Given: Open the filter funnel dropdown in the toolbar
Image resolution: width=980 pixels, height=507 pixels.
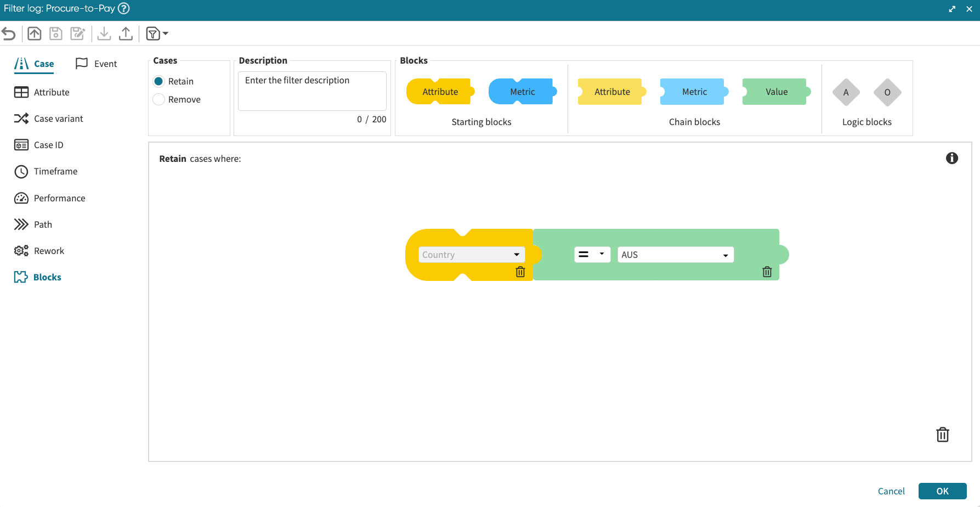Looking at the screenshot, I should (157, 34).
